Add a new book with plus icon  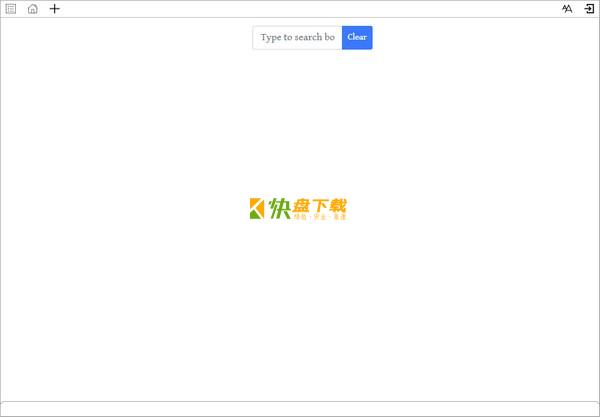[55, 9]
